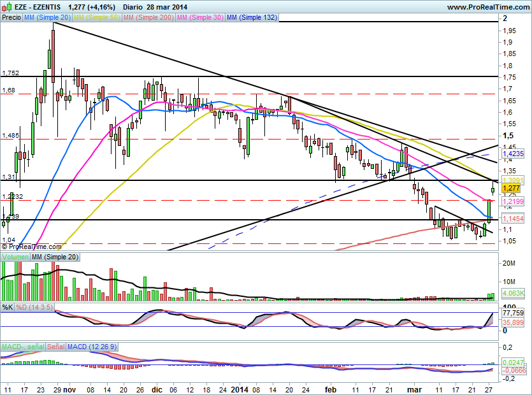
Task: Open the MM (Simple 50) indicator label
Action: tap(97, 17)
